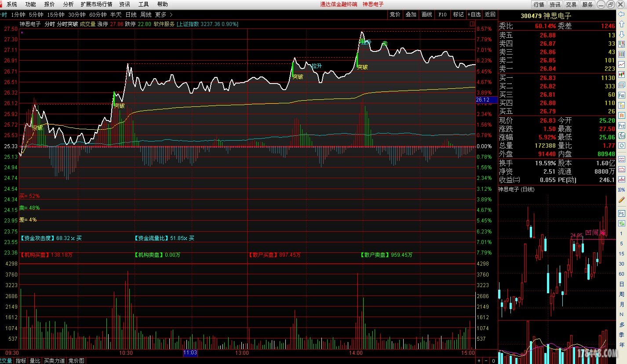Open the 帮助 menu
Viewport: 627px width, 364px height.
tap(162, 4)
